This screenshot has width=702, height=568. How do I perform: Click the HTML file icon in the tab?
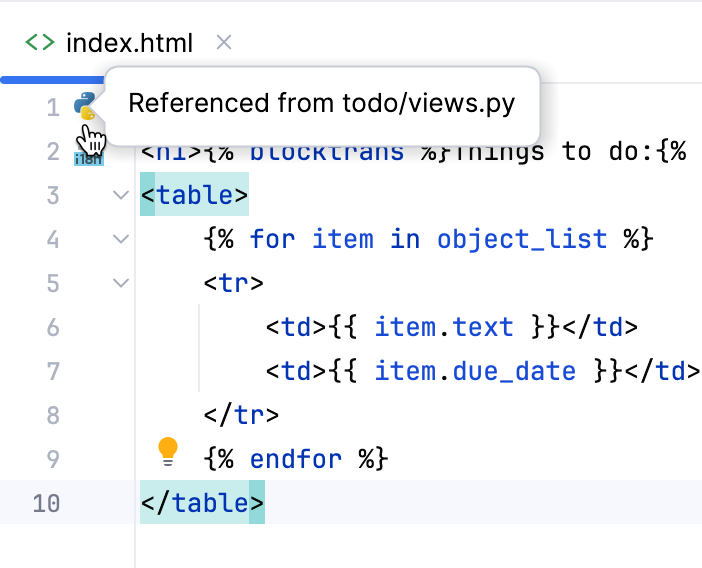tap(40, 43)
